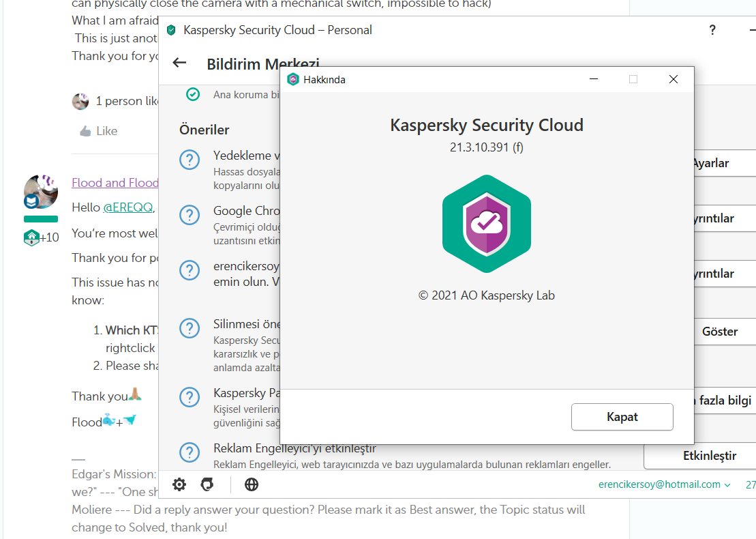Close the Hakkında dialog with Kapat
The width and height of the screenshot is (756, 539).
[622, 417]
